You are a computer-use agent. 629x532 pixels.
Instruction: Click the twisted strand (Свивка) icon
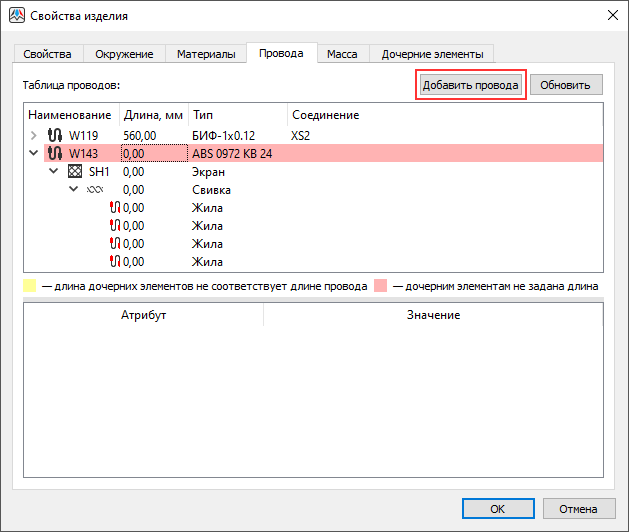tap(94, 189)
